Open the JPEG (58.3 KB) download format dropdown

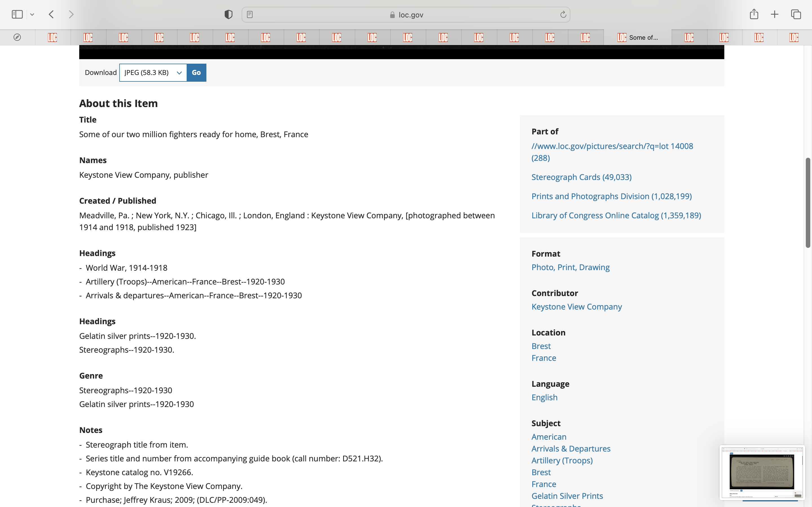point(153,73)
